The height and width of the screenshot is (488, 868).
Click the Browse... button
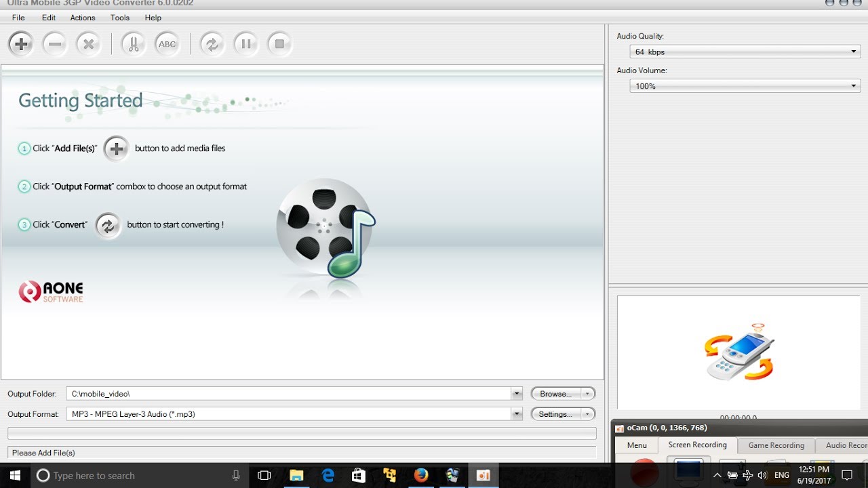click(556, 394)
